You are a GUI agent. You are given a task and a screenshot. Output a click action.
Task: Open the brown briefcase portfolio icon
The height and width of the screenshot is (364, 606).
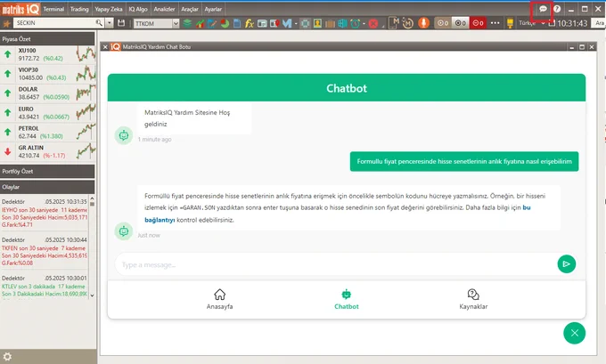tap(330, 24)
